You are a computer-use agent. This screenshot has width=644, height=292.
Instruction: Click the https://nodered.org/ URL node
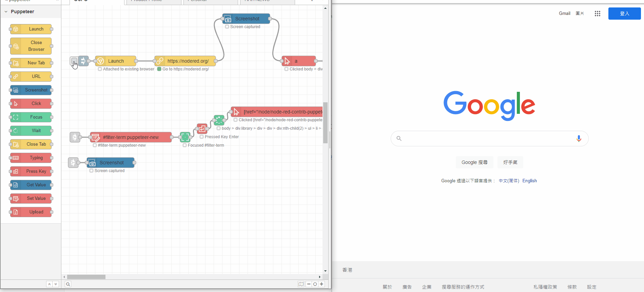coord(185,61)
